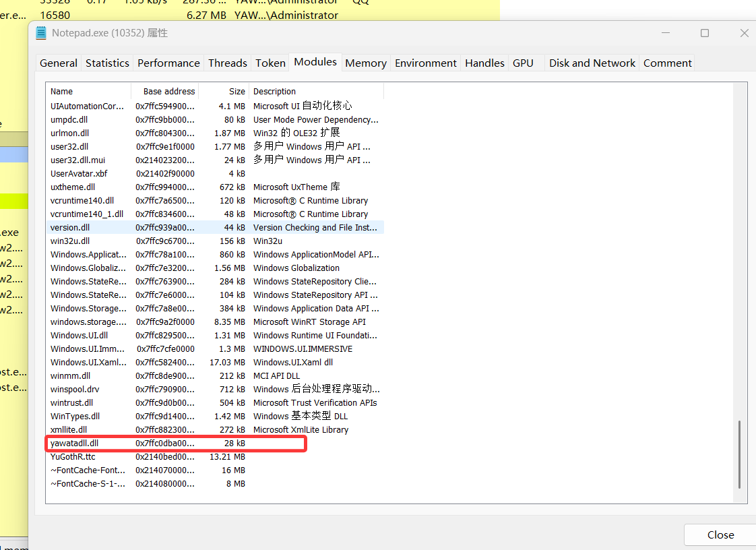This screenshot has width=756, height=550.
Task: Open the Handles tab
Action: click(484, 63)
